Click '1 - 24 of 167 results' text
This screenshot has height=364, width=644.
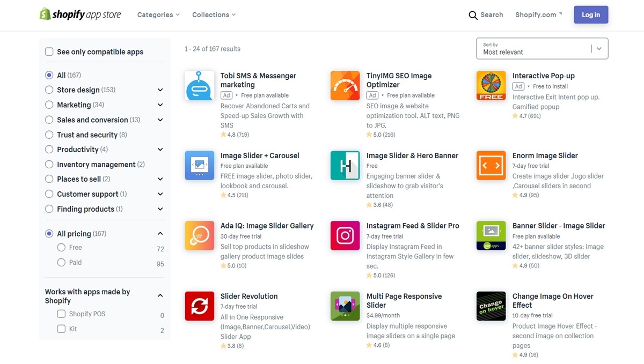[x=213, y=49]
